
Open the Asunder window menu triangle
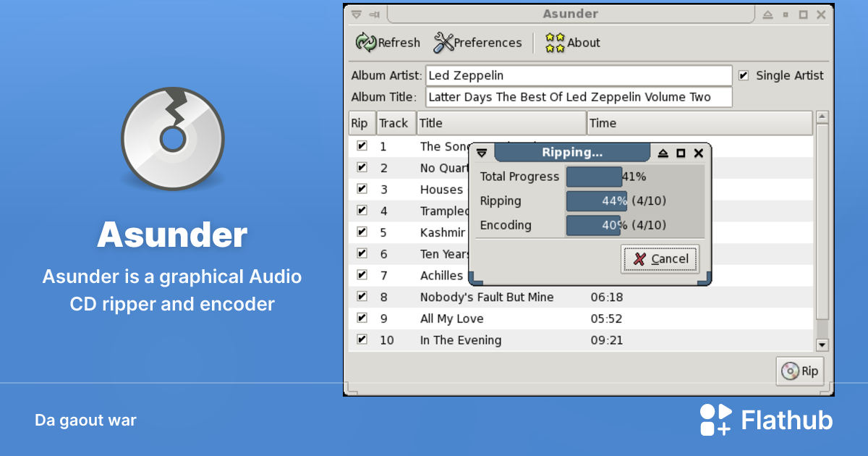356,14
